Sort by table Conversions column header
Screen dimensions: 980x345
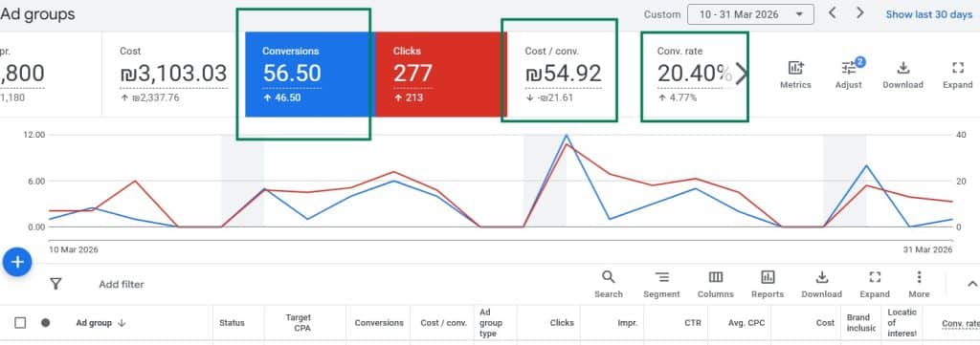click(379, 322)
